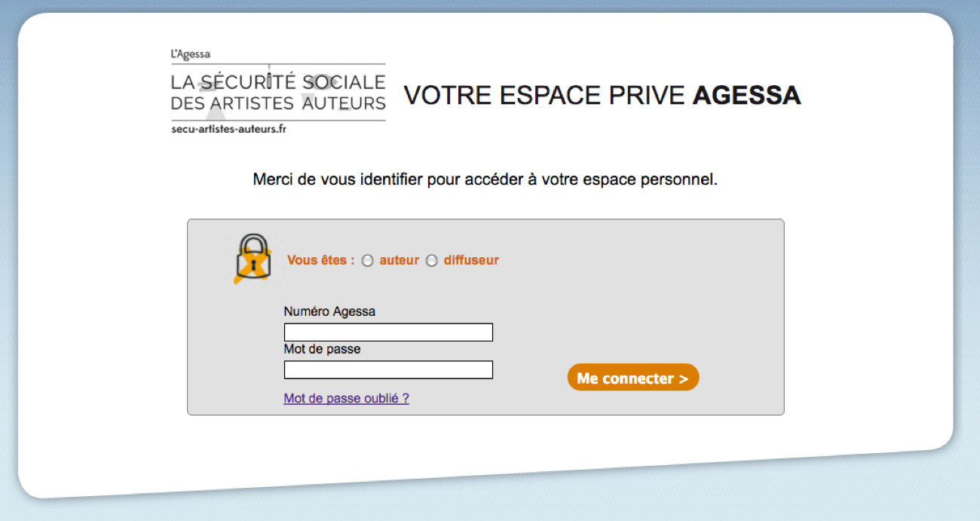Focus the Numéro Agessa input field

(x=388, y=333)
